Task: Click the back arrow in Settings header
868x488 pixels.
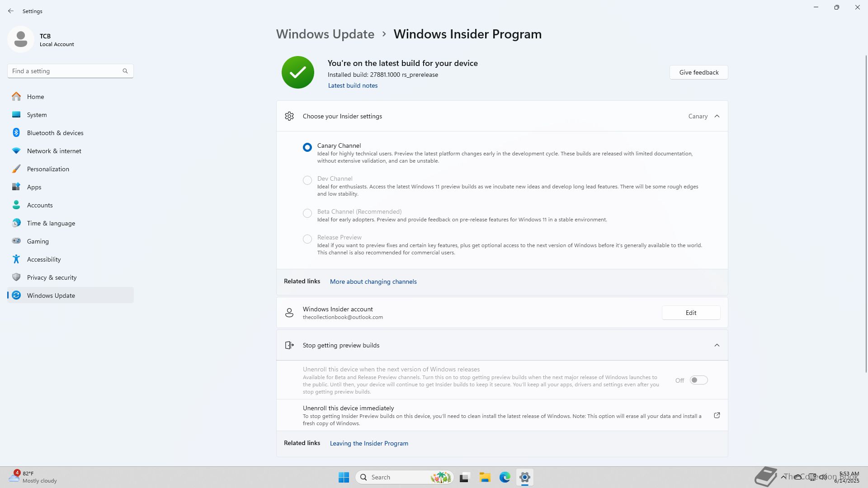Action: tap(11, 11)
